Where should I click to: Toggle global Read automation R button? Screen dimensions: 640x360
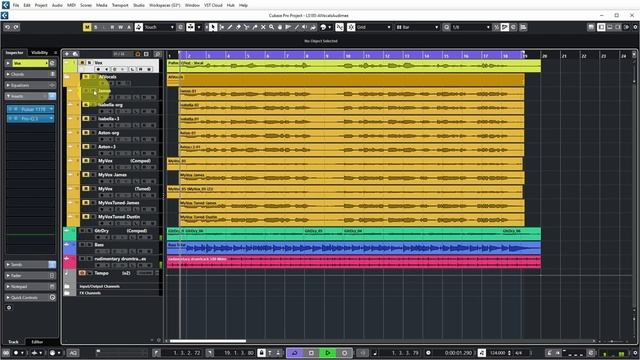point(112,27)
